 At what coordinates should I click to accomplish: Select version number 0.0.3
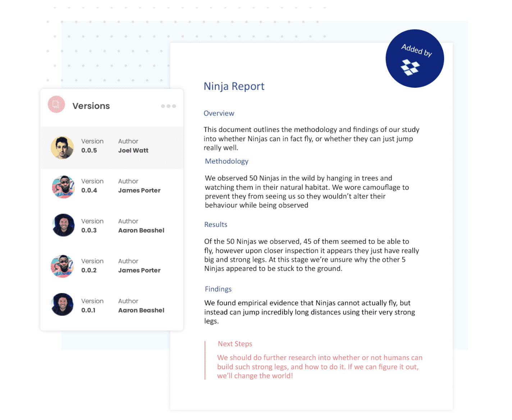[89, 230]
